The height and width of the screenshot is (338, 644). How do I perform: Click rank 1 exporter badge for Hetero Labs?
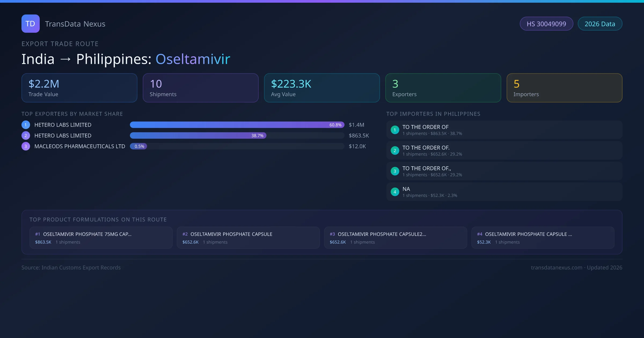(26, 125)
